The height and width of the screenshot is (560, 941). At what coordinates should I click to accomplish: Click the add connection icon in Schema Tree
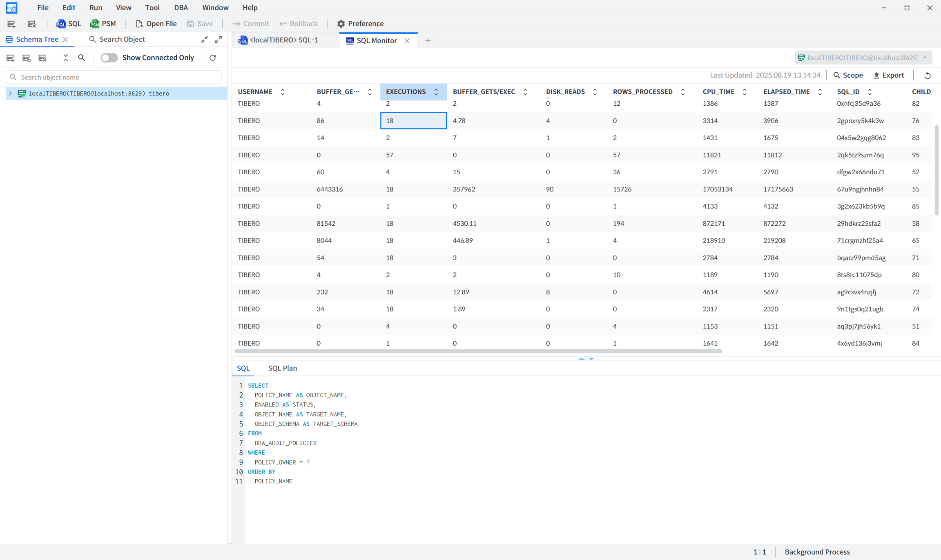(10, 58)
